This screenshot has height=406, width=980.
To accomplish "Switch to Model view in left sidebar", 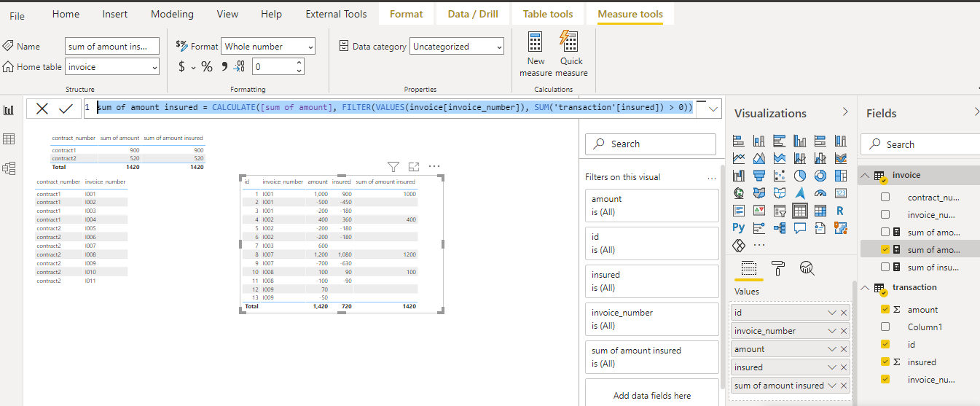I will pos(9,168).
